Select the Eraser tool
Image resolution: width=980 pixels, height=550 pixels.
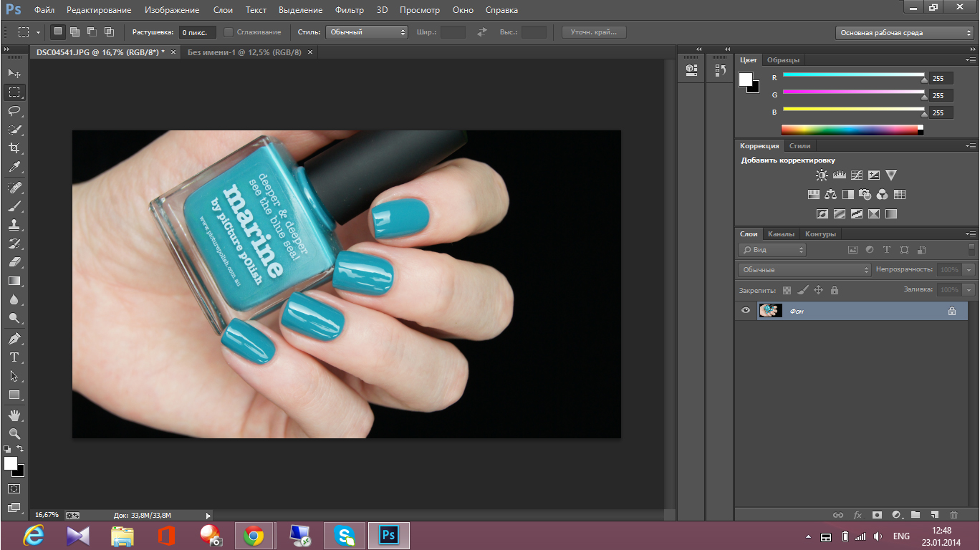14,262
